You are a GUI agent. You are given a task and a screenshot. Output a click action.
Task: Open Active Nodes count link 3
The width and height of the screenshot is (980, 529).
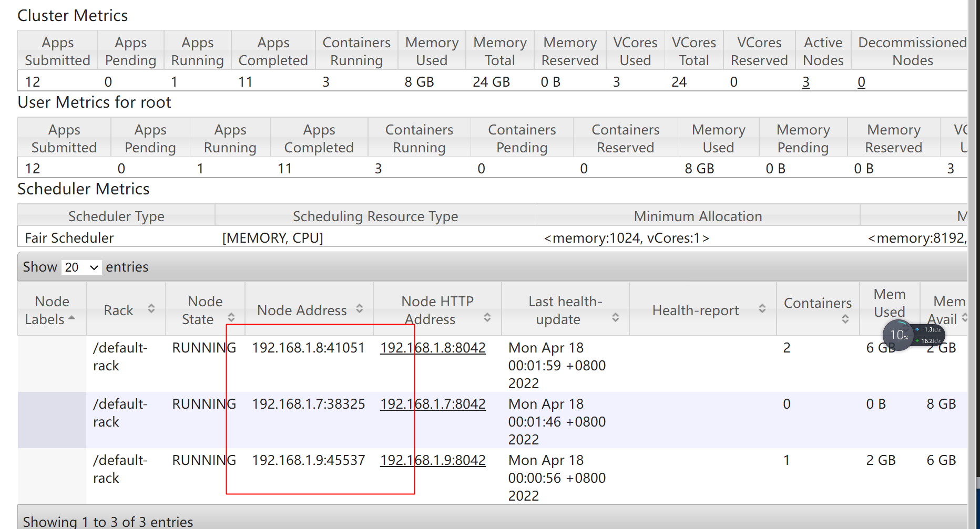pos(805,82)
